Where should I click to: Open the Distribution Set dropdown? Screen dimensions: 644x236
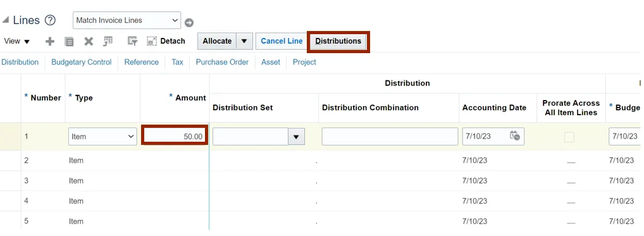[296, 137]
